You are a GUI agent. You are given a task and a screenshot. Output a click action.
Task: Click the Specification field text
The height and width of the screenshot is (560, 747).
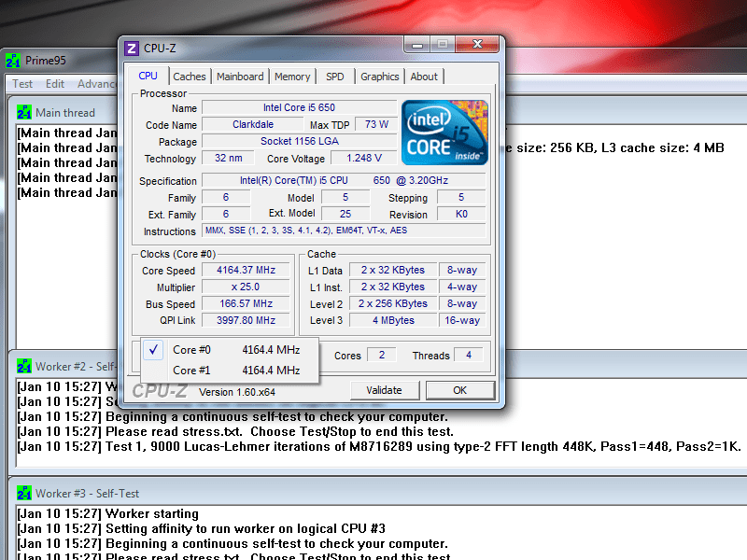344,180
